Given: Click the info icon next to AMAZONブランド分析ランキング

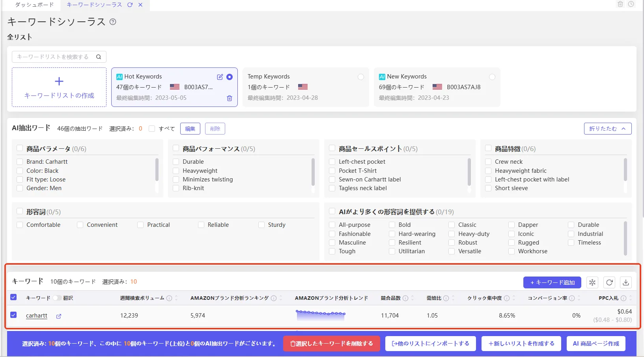Looking at the screenshot, I should click(x=274, y=298).
